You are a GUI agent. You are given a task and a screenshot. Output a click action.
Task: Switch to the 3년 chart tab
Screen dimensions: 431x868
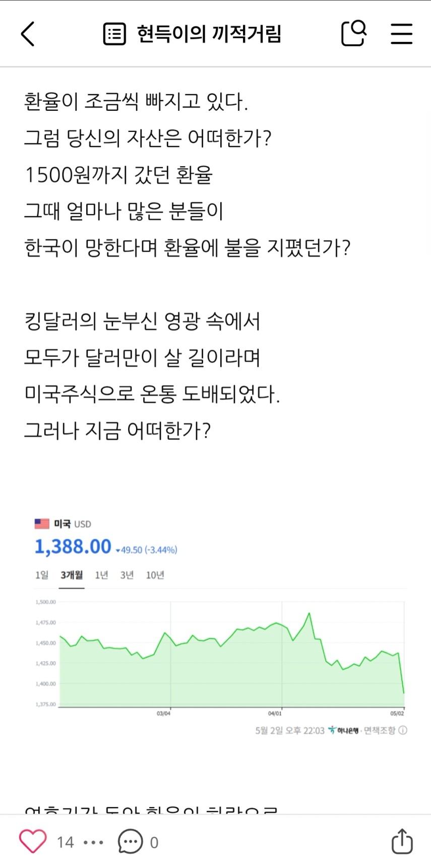127,575
